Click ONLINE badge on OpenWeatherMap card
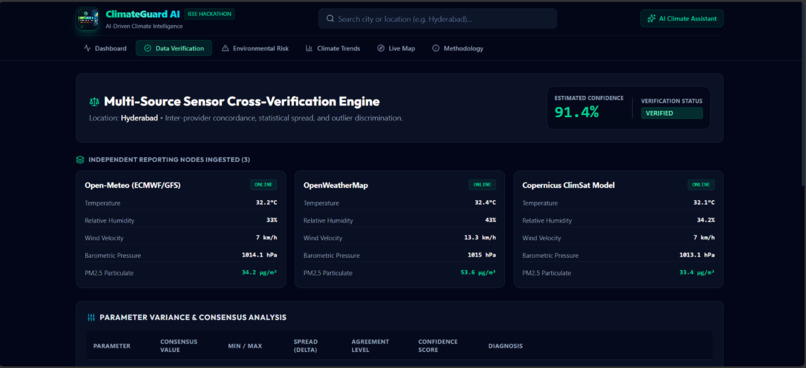This screenshot has height=368, width=806. pyautogui.click(x=482, y=185)
